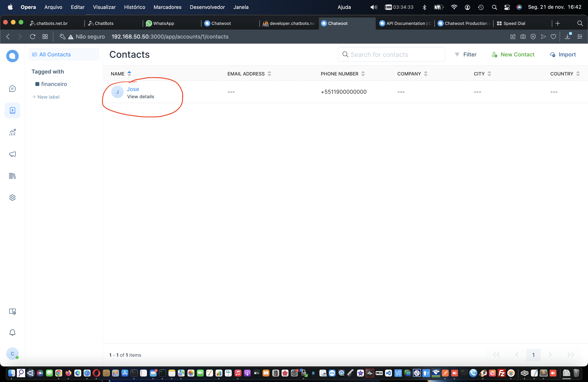The height and width of the screenshot is (382, 588).
Task: Switch to the WhatsApp tab
Action: 171,23
